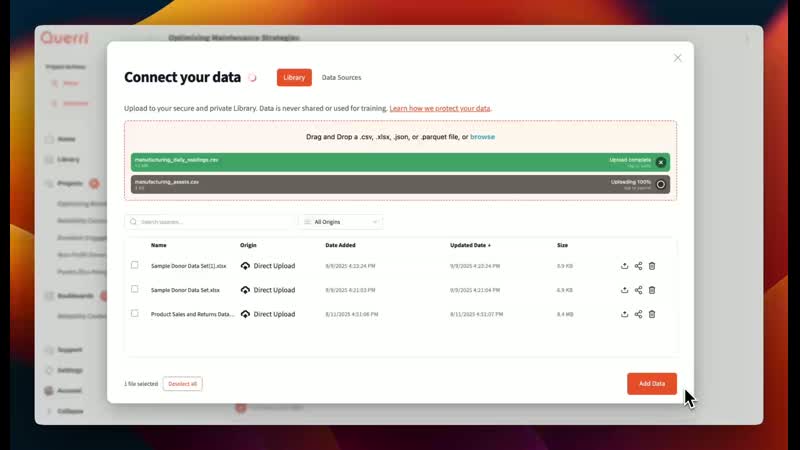Open the All Origins filter dropdown
Screen dimensions: 800x450
[x=341, y=222]
